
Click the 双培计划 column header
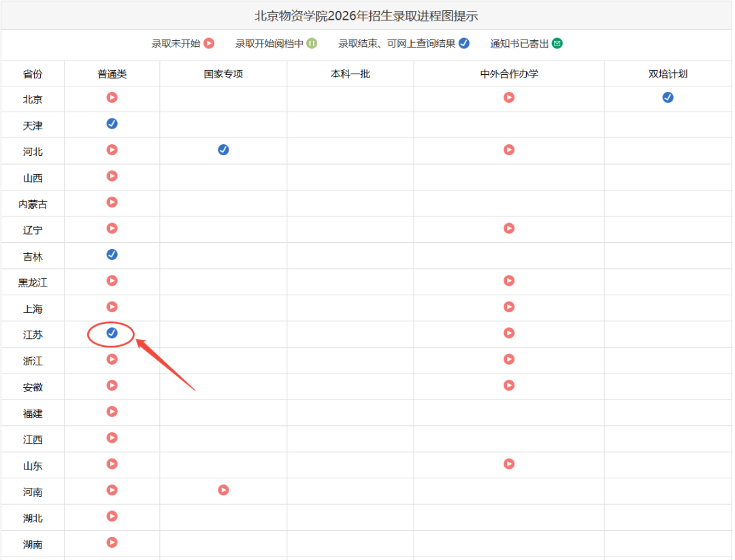pyautogui.click(x=668, y=74)
